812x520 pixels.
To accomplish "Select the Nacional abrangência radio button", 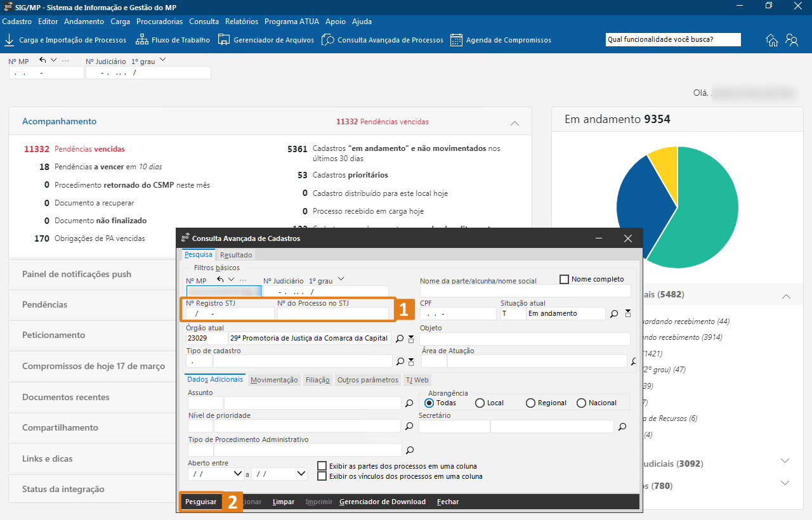I will [582, 403].
